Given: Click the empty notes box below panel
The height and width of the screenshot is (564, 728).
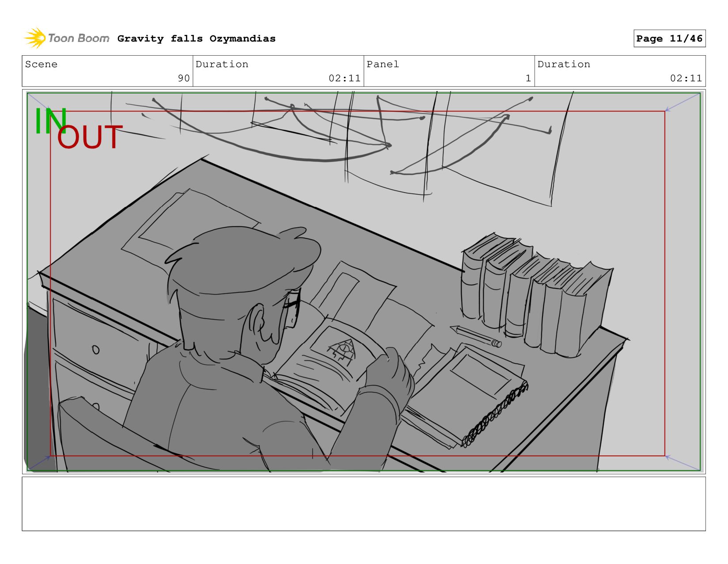Looking at the screenshot, I should click(364, 503).
